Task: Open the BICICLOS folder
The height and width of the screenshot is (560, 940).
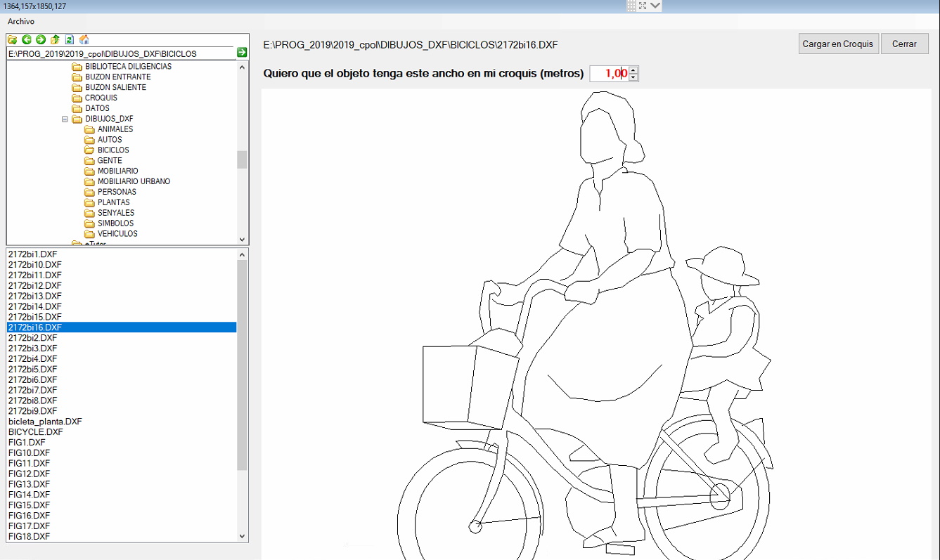Action: (113, 150)
